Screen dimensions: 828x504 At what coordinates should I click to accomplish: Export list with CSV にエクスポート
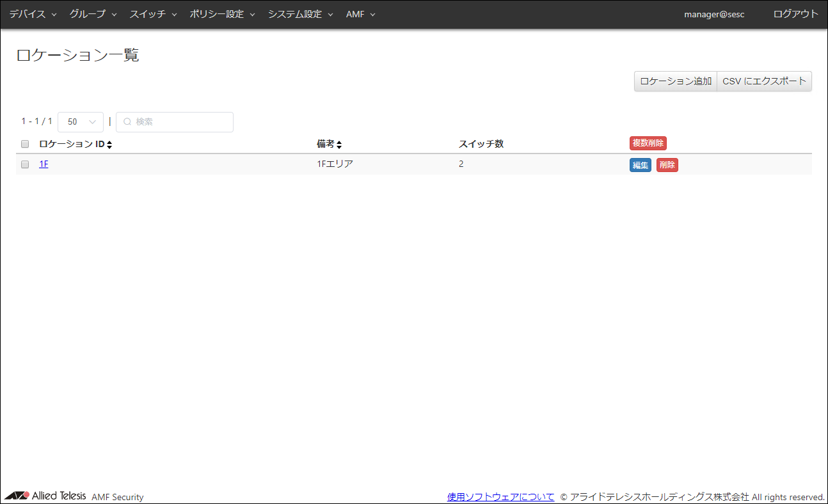coord(764,81)
